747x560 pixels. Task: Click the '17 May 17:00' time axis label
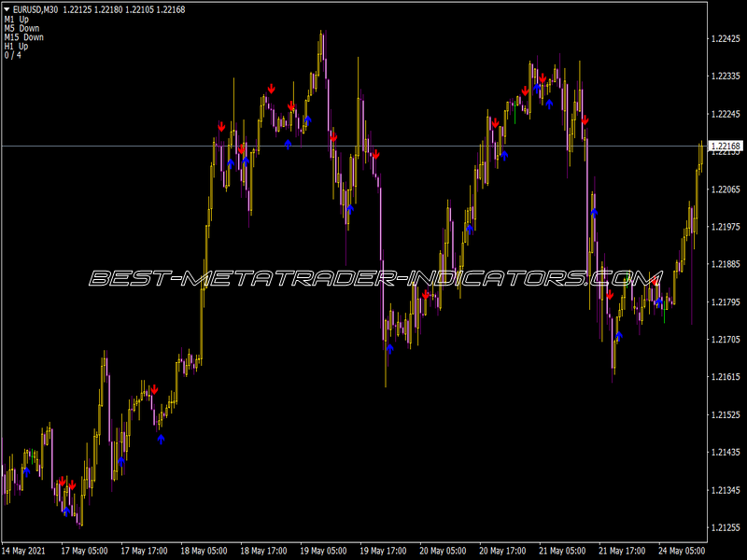(144, 551)
